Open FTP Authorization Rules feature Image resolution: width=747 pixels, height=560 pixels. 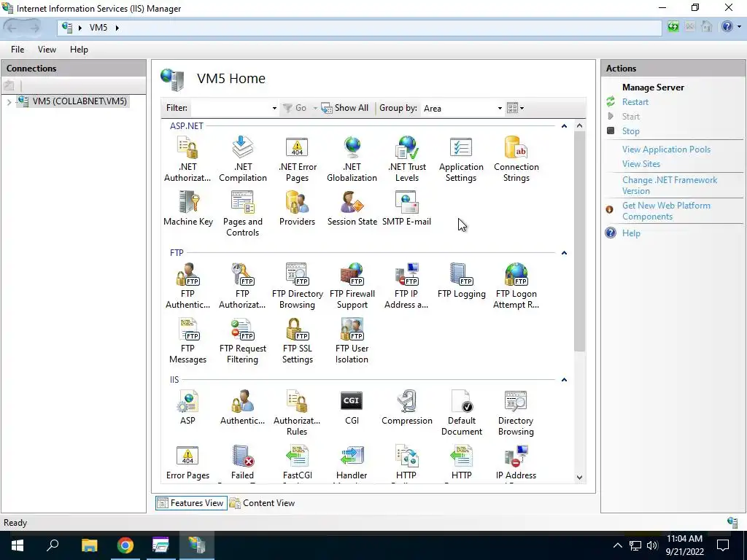coord(242,286)
